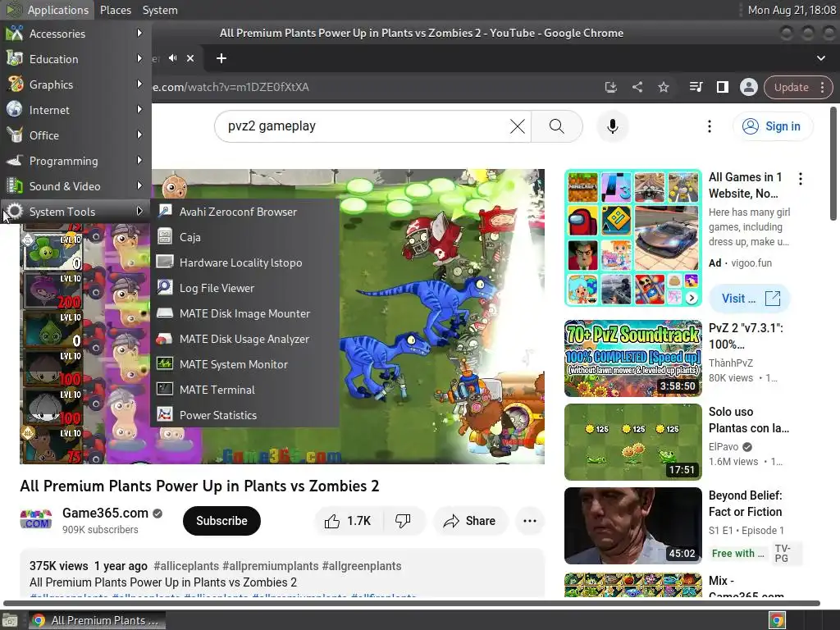Expand the Sound & Video submenu
Viewport: 840px width, 630px height.
[x=75, y=186]
